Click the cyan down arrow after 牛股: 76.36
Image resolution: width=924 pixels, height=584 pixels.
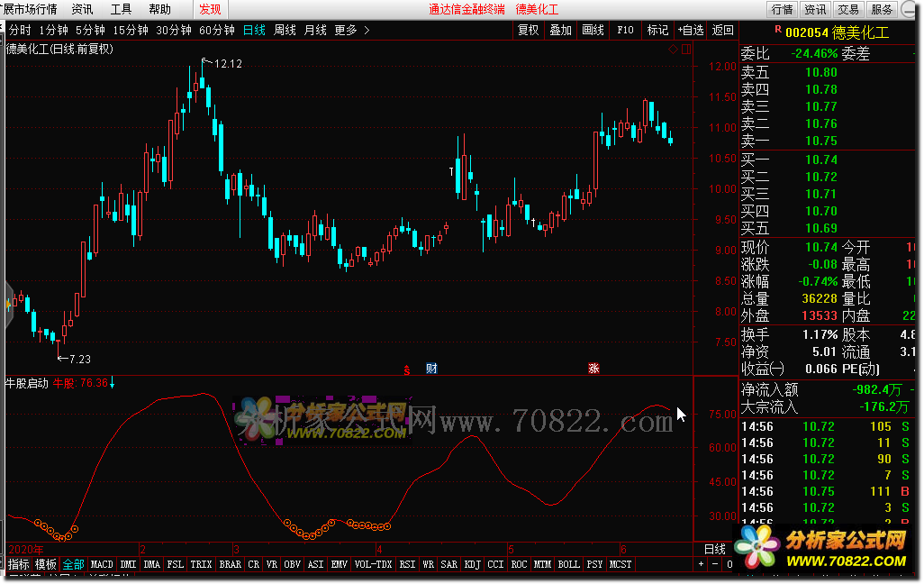(112, 383)
